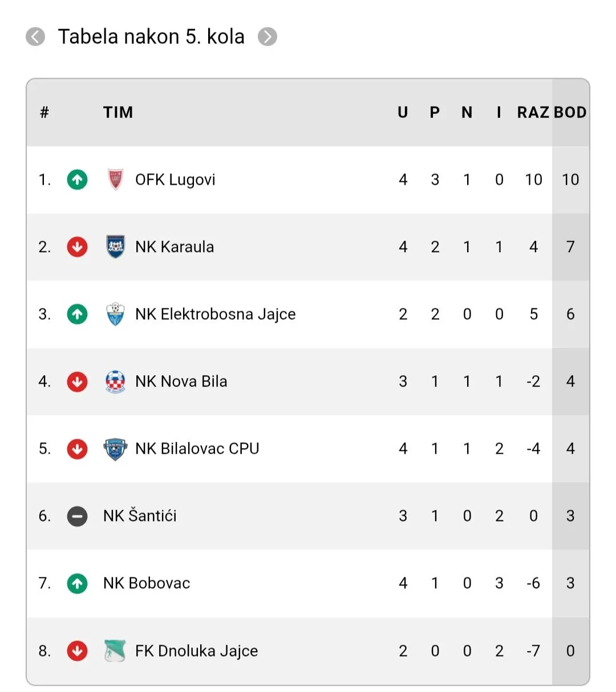Click the Tabela nakon 5. kola title
The height and width of the screenshot is (692, 616).
(x=151, y=37)
